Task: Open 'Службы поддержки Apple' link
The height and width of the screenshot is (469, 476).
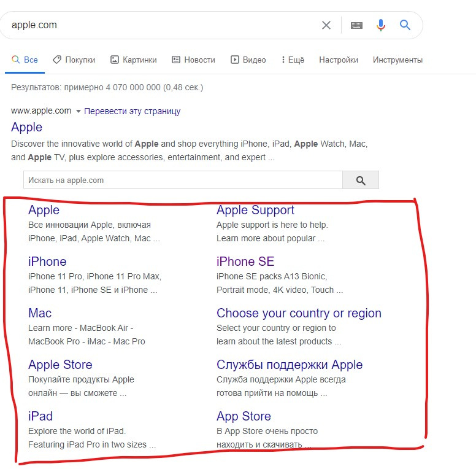Action: [290, 365]
